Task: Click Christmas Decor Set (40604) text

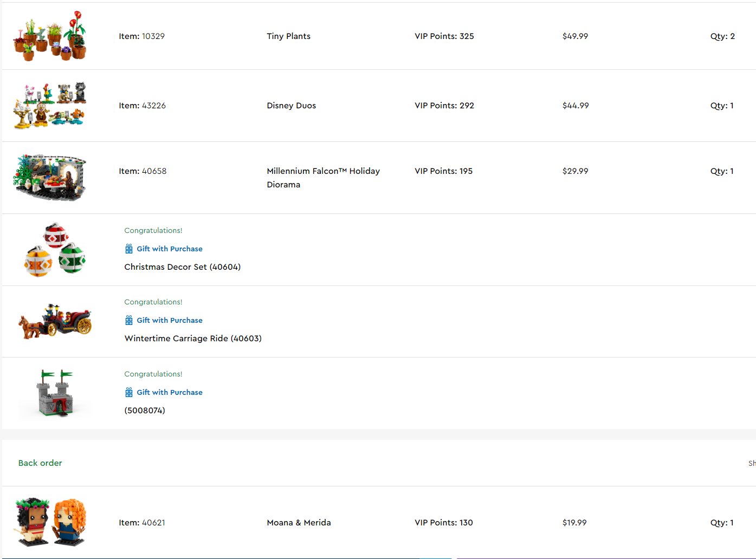Action: (x=183, y=267)
